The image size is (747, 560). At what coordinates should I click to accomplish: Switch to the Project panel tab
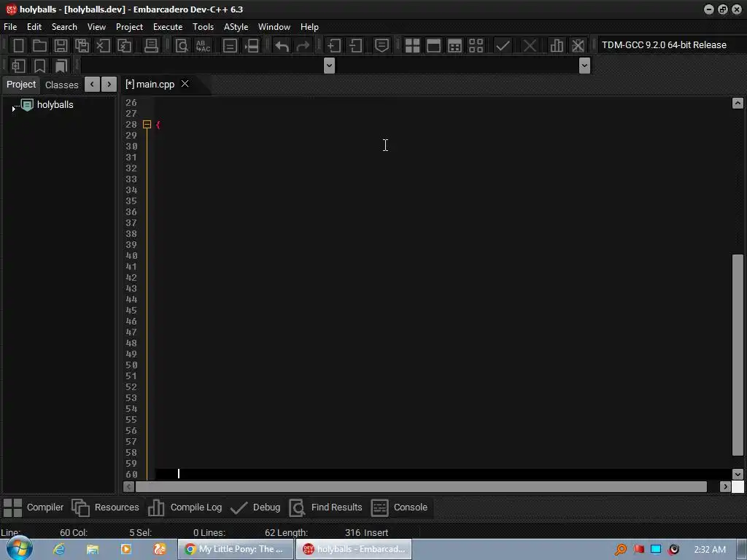pos(21,85)
